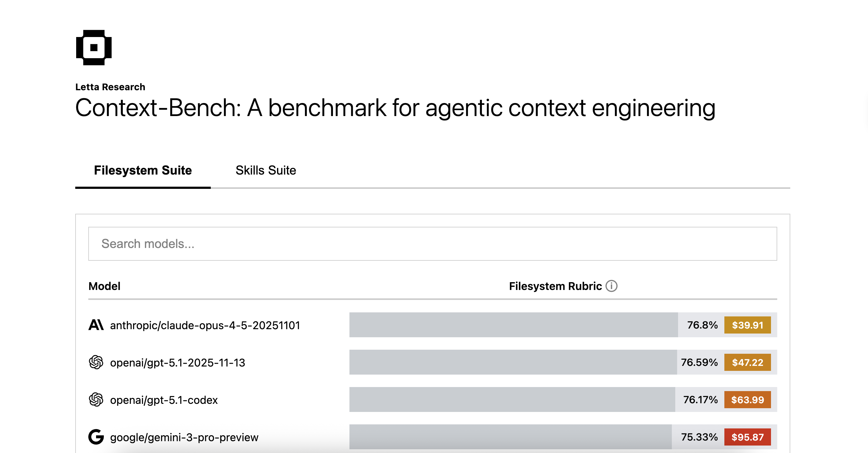Select the openai/gpt-5.1-codex model name
This screenshot has height=453, width=868.
pyautogui.click(x=164, y=400)
